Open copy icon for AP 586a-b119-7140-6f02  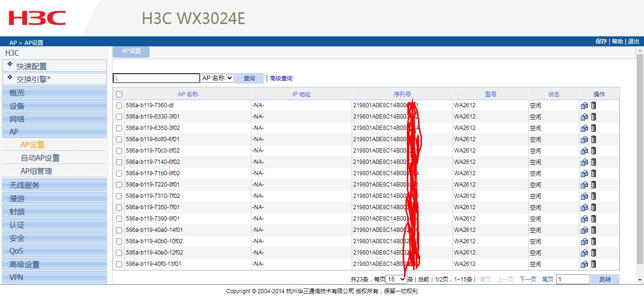[584, 162]
